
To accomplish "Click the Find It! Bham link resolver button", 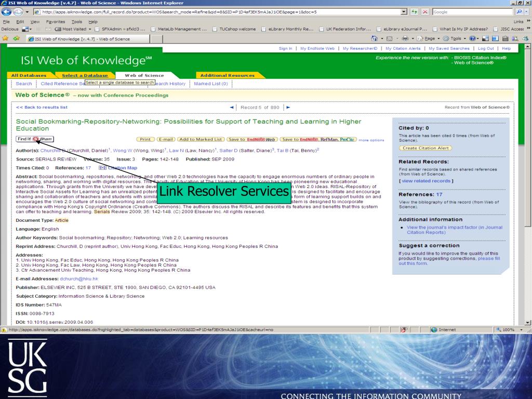I will pyautogui.click(x=35, y=139).
